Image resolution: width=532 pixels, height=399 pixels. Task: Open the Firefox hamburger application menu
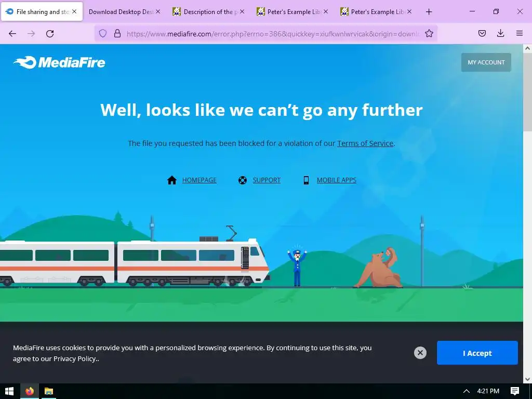click(519, 33)
